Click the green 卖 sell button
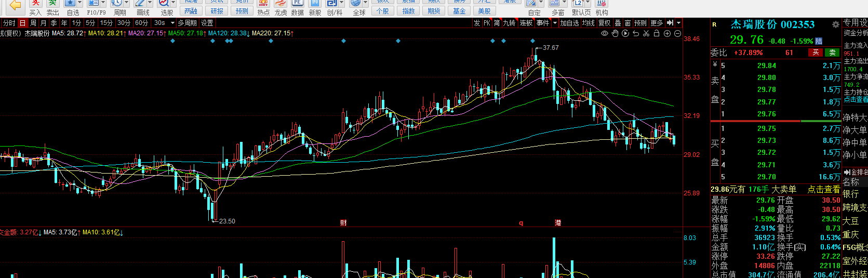This screenshot has height=278, width=868. click(x=833, y=52)
